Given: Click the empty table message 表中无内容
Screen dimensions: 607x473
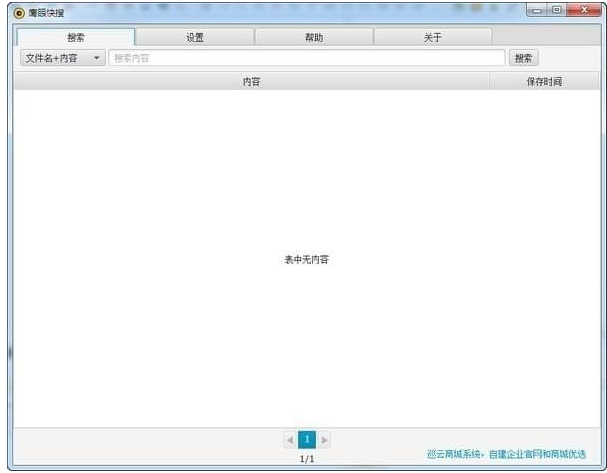Looking at the screenshot, I should (306, 259).
